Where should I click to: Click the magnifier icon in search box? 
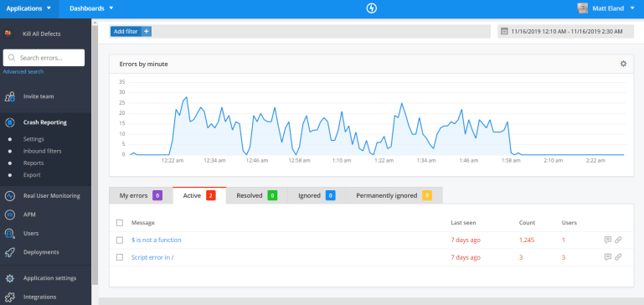pos(12,58)
